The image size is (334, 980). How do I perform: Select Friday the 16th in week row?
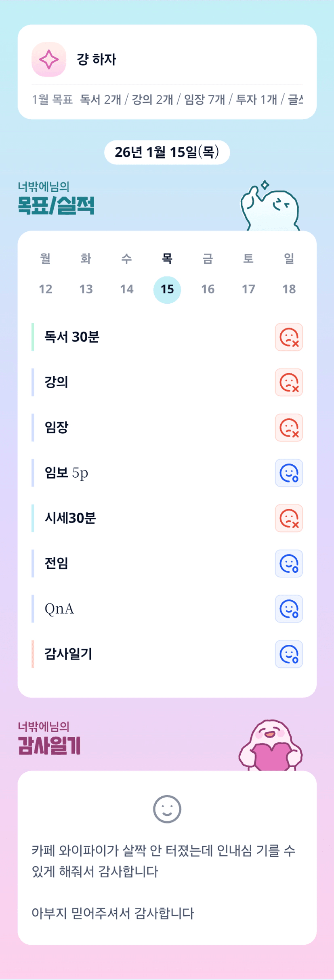point(208,289)
